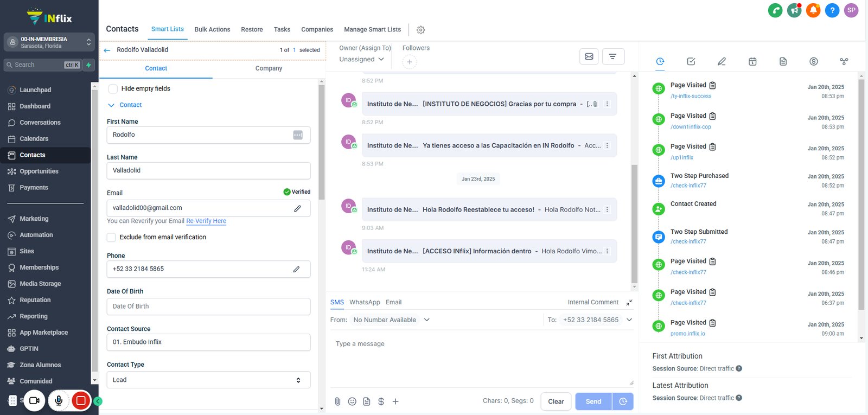Open the SP user avatar menu
Viewport: 868px width, 415px height.
(x=851, y=10)
